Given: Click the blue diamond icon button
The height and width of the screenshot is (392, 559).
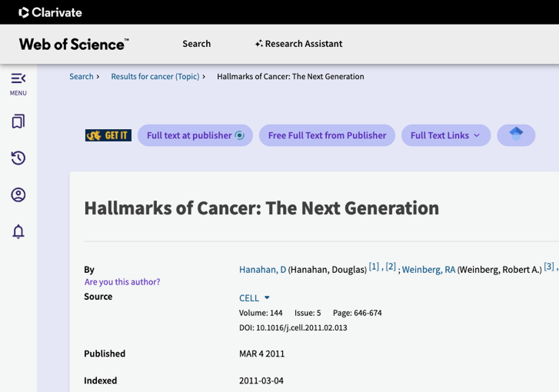Looking at the screenshot, I should coord(516,135).
